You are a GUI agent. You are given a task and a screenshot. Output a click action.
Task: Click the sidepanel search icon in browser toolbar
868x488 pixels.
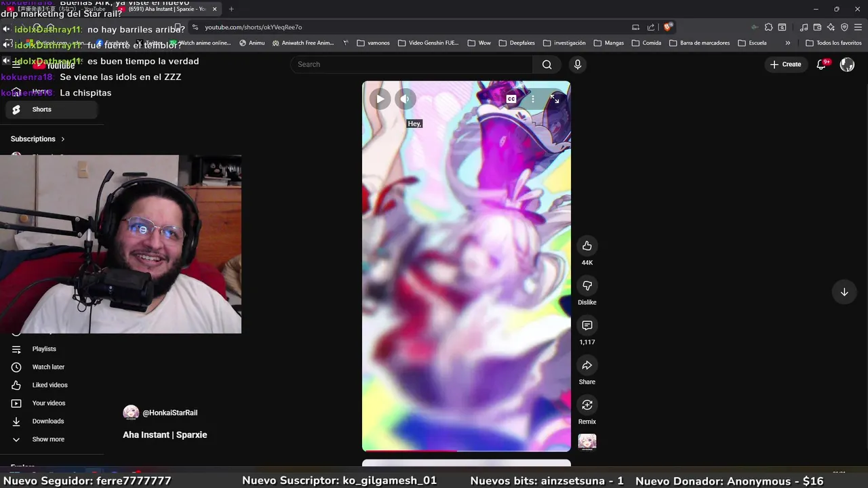click(x=782, y=27)
